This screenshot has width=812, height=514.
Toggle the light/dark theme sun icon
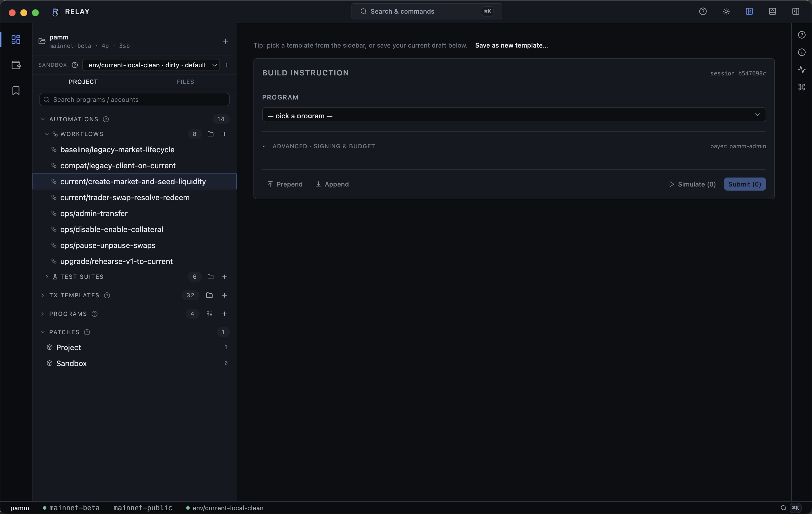[726, 12]
